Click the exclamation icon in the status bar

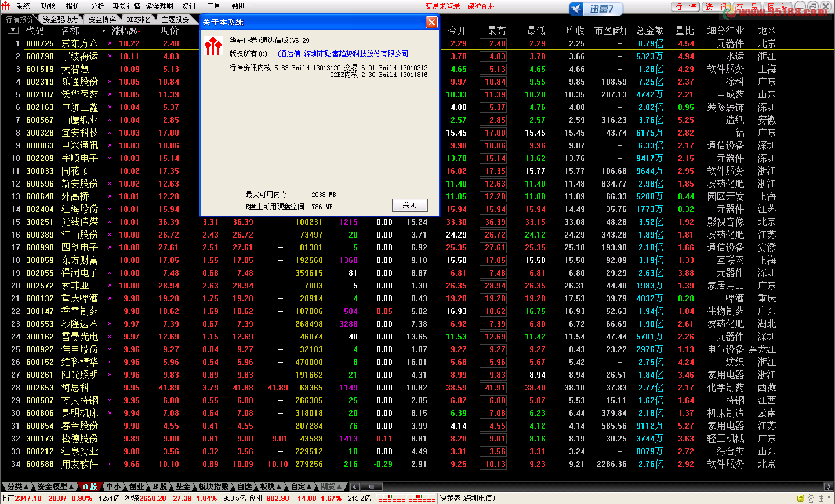(830, 498)
